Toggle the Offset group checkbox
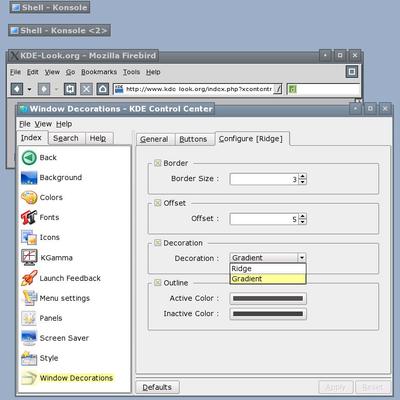This screenshot has height=400, width=400. coord(157,203)
